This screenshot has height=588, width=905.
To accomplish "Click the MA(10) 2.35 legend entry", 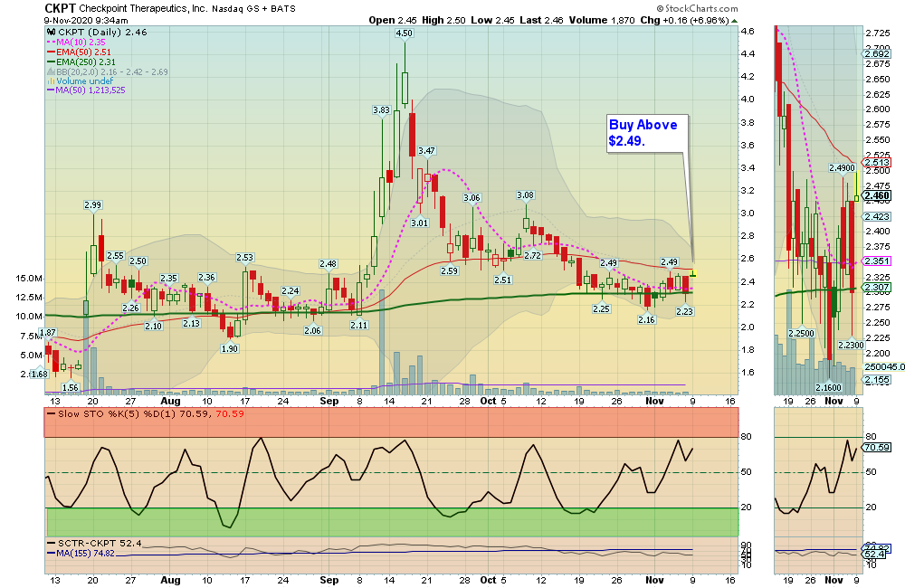I will click(76, 43).
